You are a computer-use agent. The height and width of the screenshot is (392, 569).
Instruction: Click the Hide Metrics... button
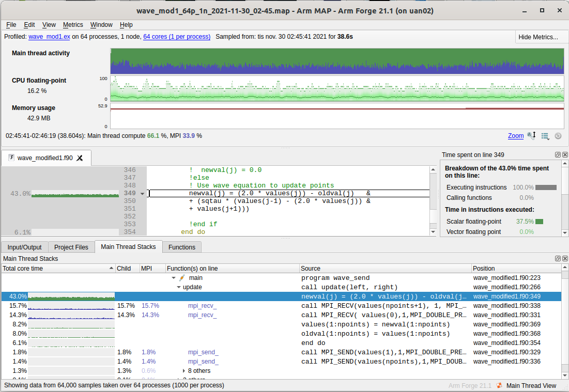[x=538, y=37]
